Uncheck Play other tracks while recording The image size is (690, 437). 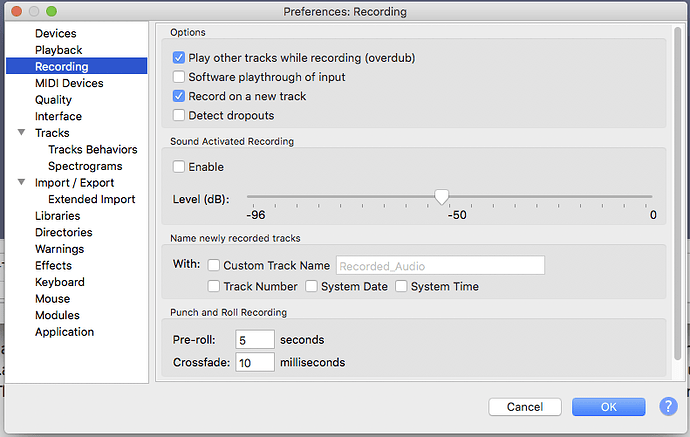click(x=179, y=58)
